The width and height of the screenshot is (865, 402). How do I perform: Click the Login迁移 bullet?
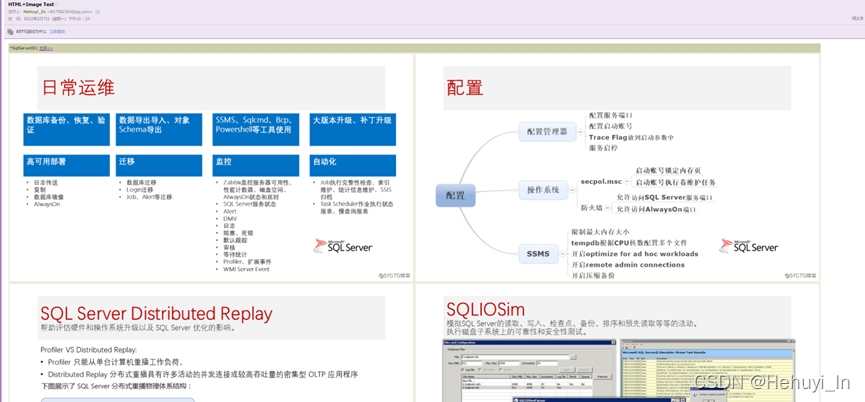(140, 189)
